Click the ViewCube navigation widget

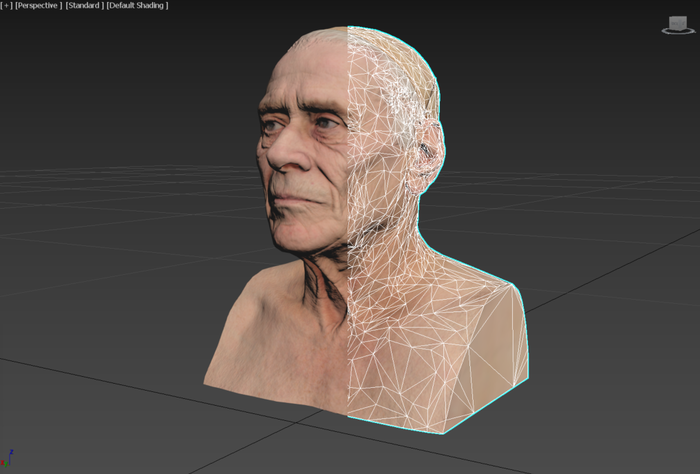678,25
